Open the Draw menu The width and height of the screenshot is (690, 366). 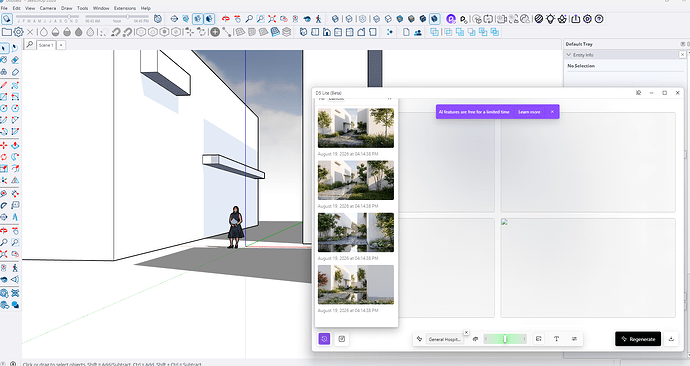pos(66,8)
